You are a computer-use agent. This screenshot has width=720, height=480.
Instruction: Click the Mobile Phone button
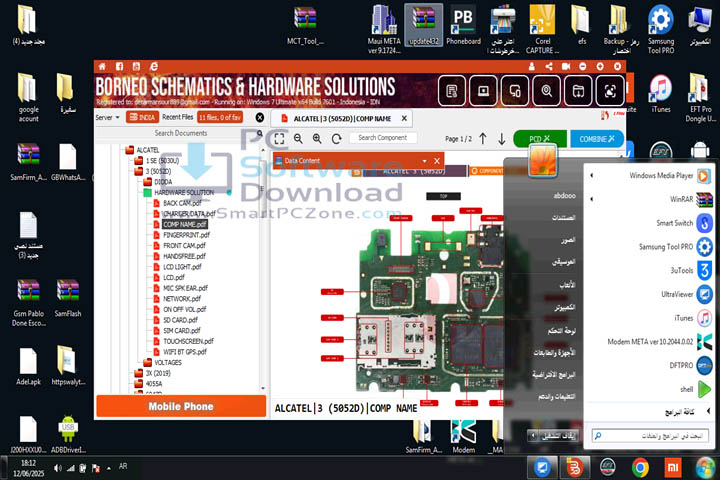(181, 406)
